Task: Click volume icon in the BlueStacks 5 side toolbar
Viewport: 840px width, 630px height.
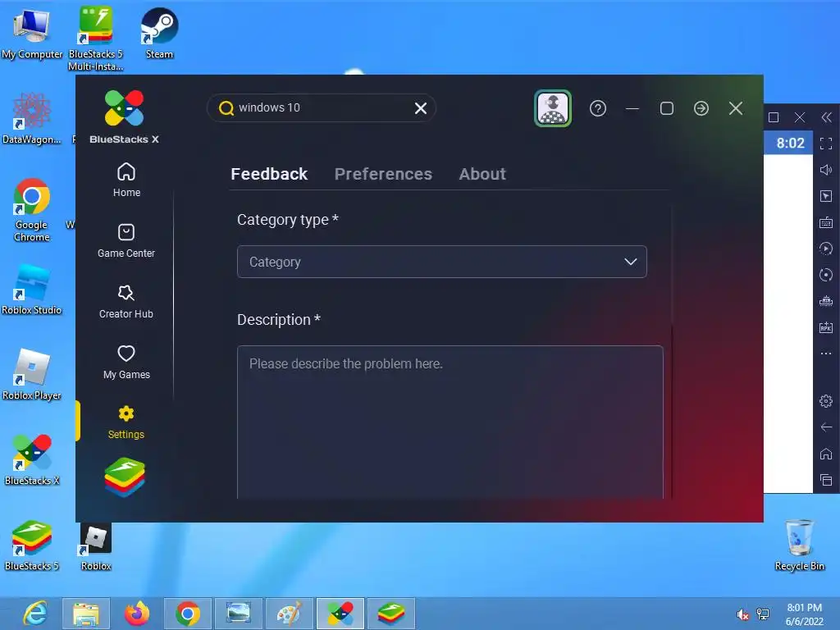Action: pos(826,170)
